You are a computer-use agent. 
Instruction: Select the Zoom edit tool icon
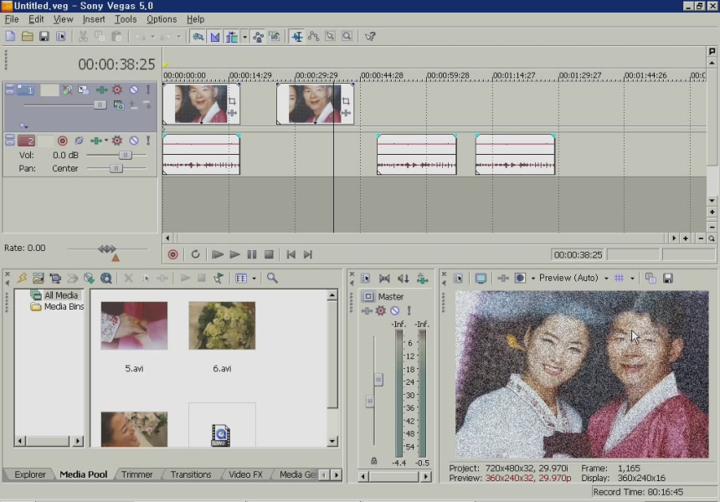347,36
